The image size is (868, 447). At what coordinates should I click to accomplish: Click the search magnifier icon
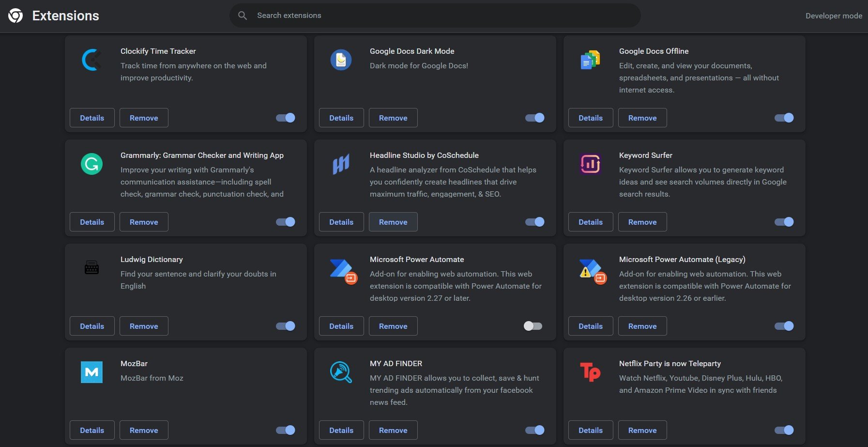tap(243, 15)
